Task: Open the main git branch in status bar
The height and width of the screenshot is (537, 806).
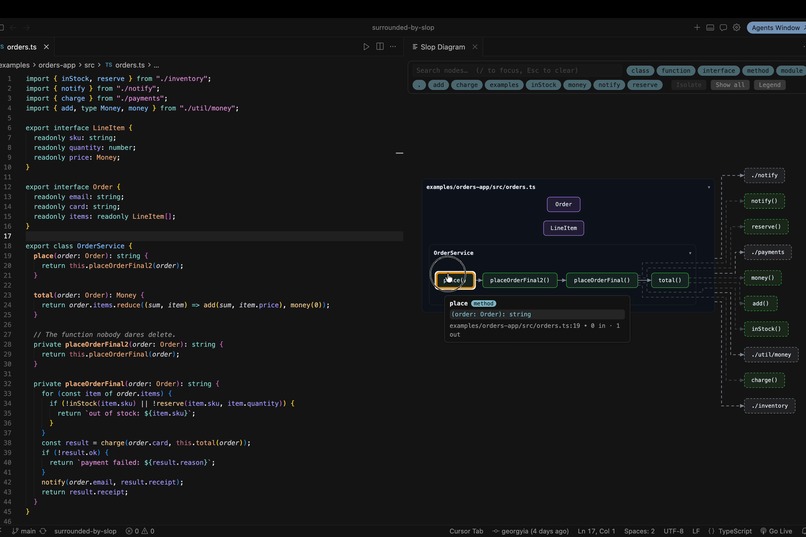Action: (24, 531)
